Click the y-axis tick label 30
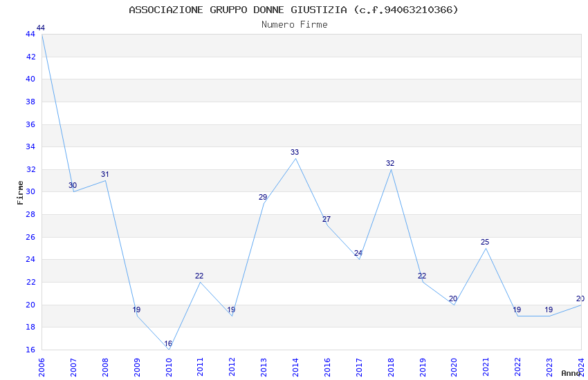 pos(30,191)
